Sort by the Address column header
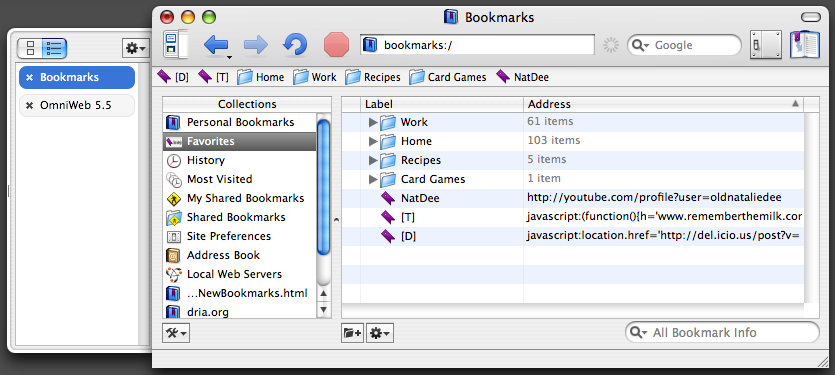The width and height of the screenshot is (835, 375). pyautogui.click(x=664, y=104)
